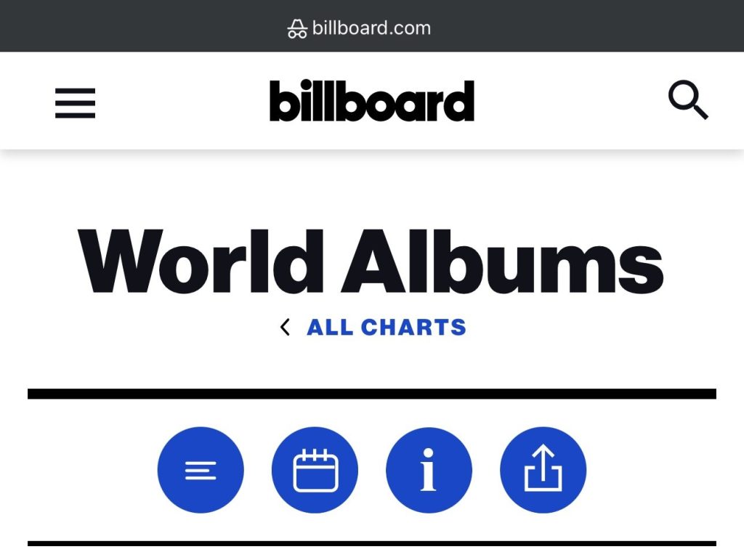This screenshot has height=560, width=744.
Task: Focus the dark browser address bar
Action: click(x=372, y=26)
